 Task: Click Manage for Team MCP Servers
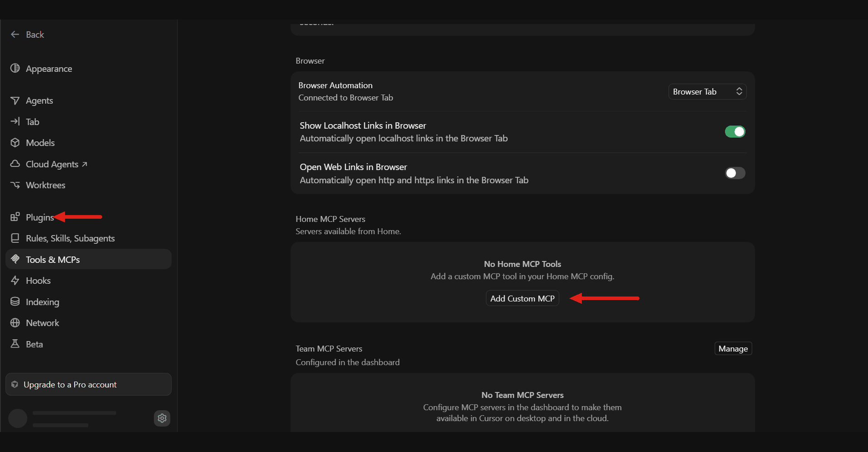point(733,349)
